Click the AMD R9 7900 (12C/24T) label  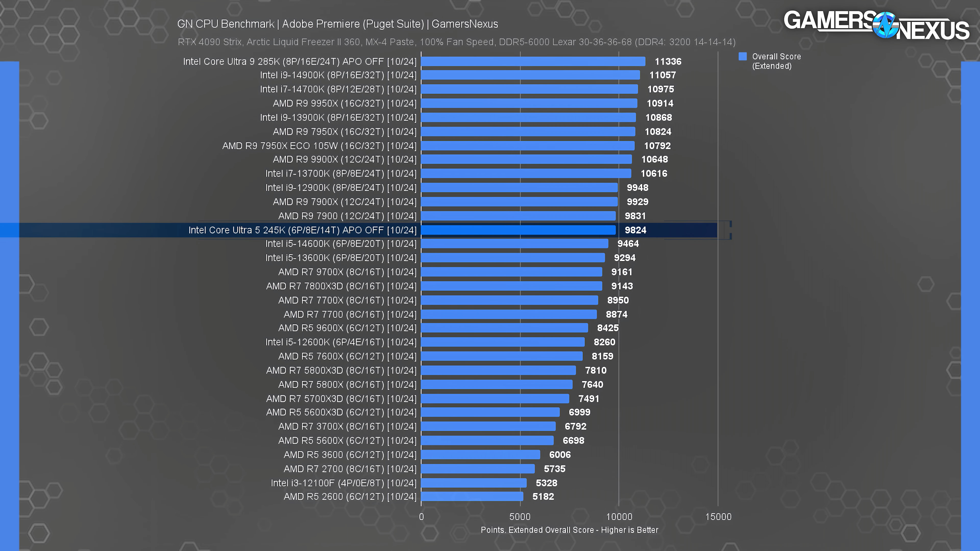pos(347,216)
